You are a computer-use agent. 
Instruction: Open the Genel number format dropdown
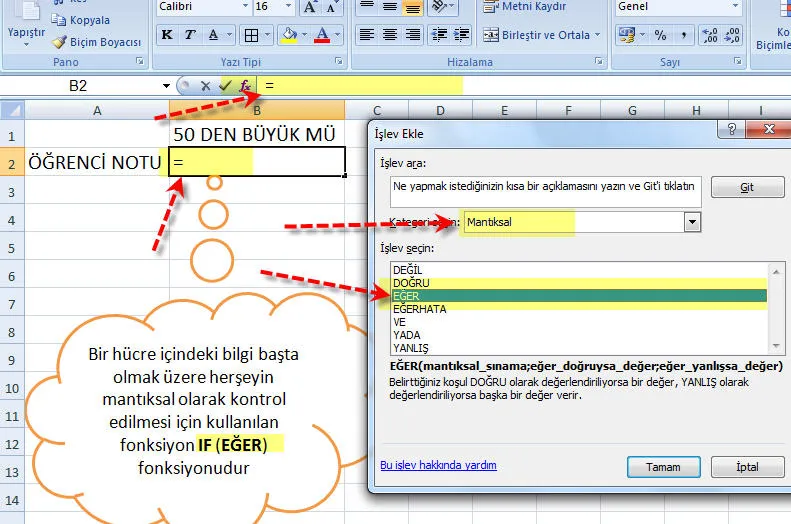734,7
